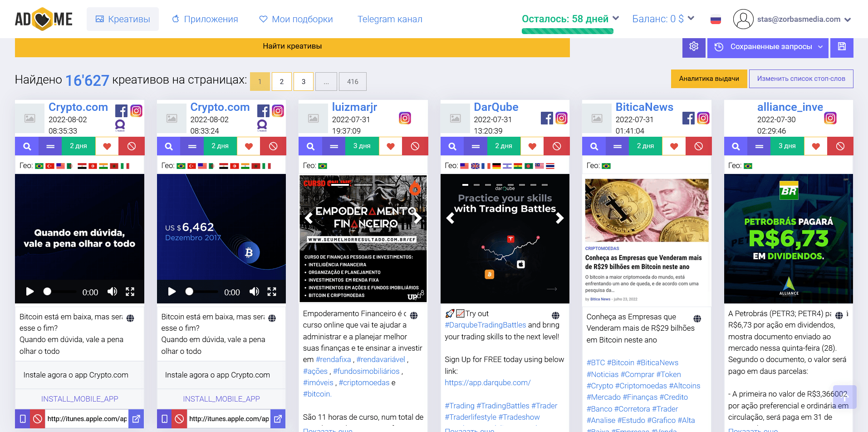Image resolution: width=868 pixels, height=432 pixels.
Task: Open the luizmarjr advertiser link
Action: pos(354,107)
